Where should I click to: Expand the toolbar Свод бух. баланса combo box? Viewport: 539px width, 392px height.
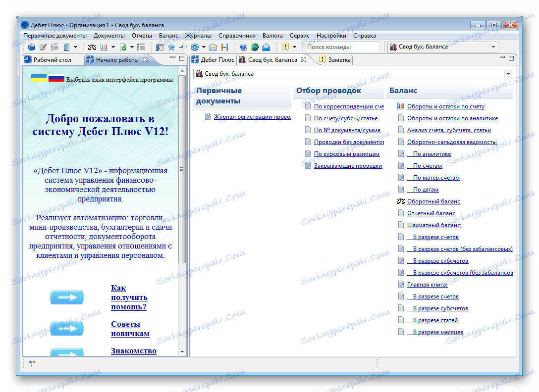[493, 47]
